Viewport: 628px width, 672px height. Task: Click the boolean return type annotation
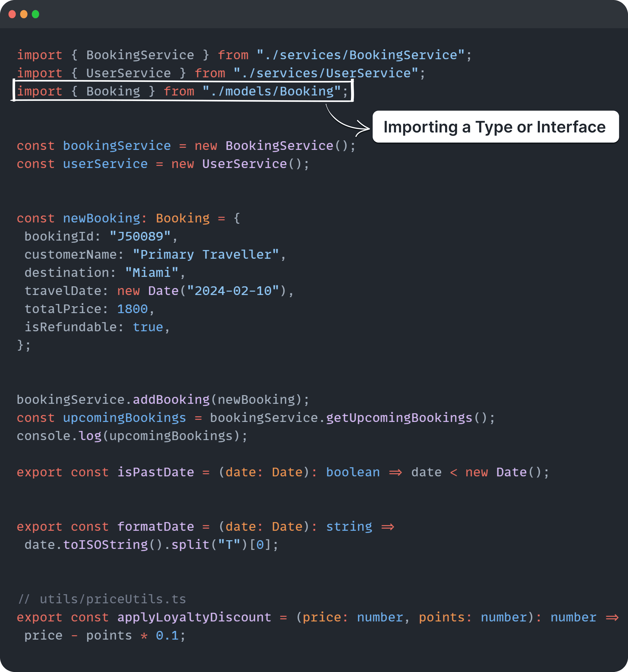(353, 472)
